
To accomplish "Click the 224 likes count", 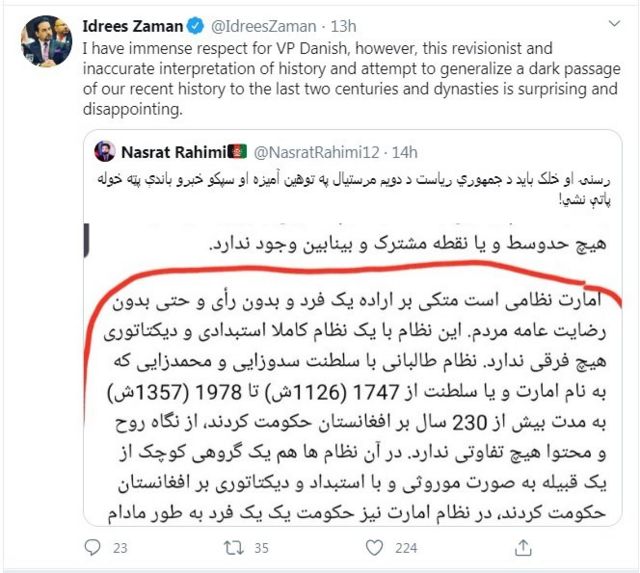I will coord(406,548).
